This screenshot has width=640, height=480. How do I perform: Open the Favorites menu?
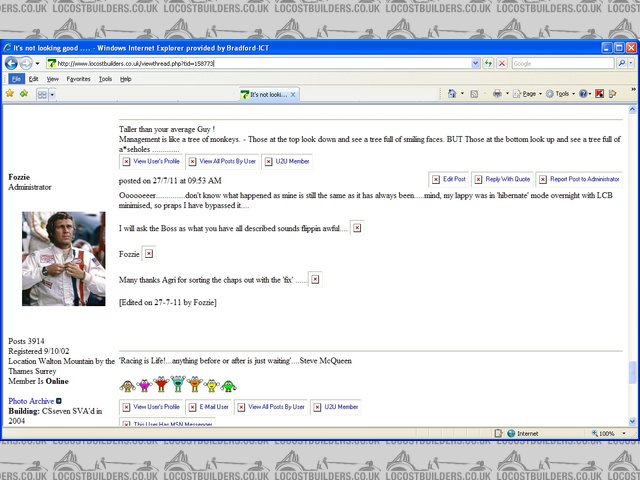(78, 78)
